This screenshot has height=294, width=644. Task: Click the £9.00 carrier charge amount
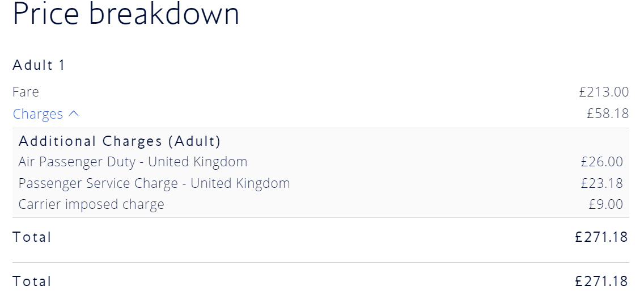pos(605,204)
